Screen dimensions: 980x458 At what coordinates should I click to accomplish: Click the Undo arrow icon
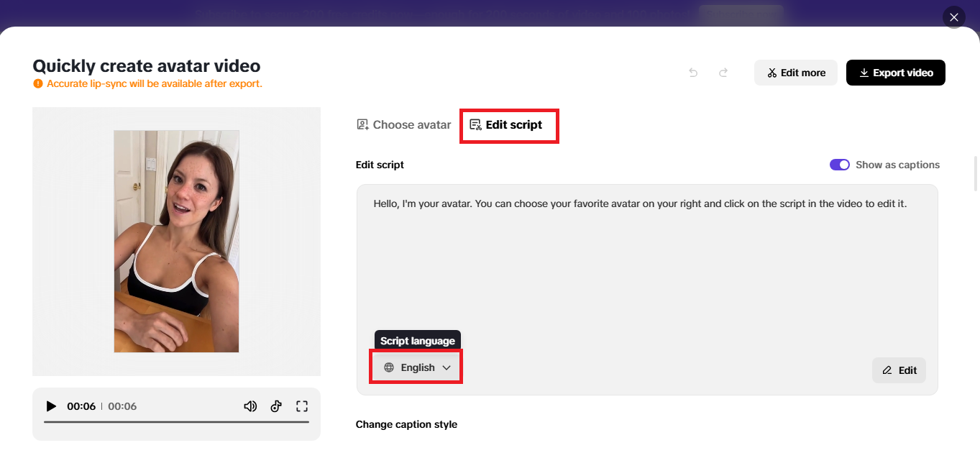coord(692,73)
